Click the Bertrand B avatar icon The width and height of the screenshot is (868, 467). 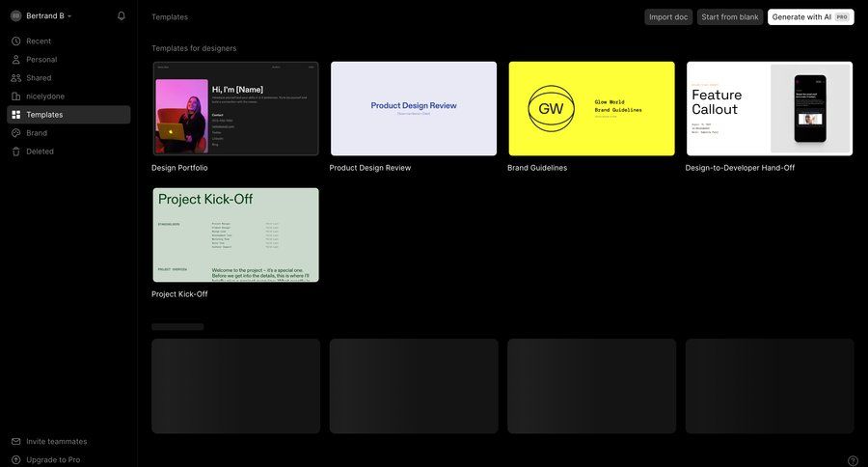point(16,16)
